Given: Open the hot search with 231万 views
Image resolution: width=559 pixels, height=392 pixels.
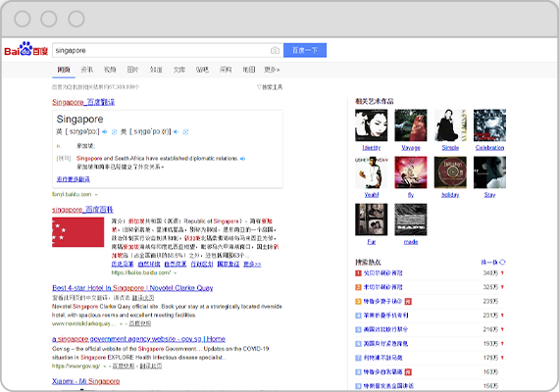Looking at the screenshot, I should 385,316.
